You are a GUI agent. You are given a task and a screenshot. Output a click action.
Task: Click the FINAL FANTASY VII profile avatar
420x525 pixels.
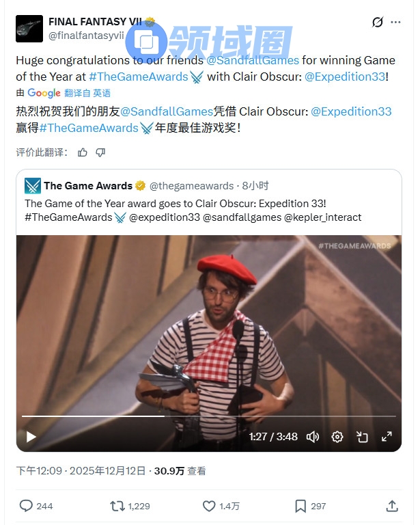(29, 29)
